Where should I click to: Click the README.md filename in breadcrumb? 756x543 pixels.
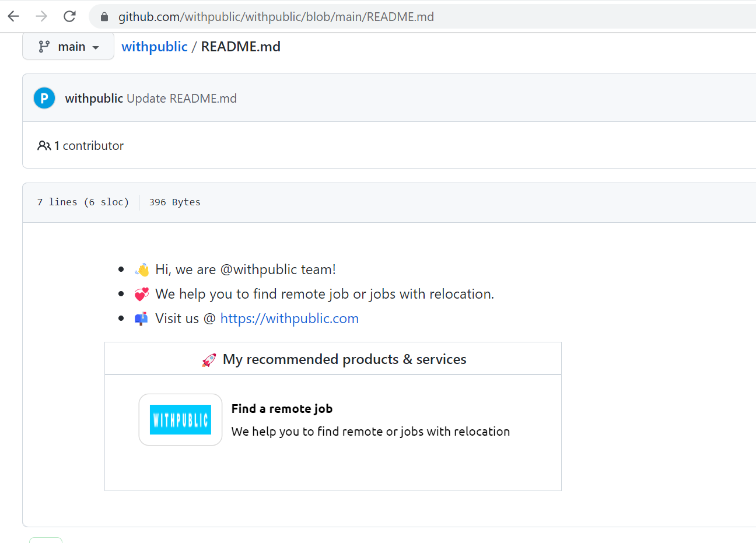click(x=240, y=47)
